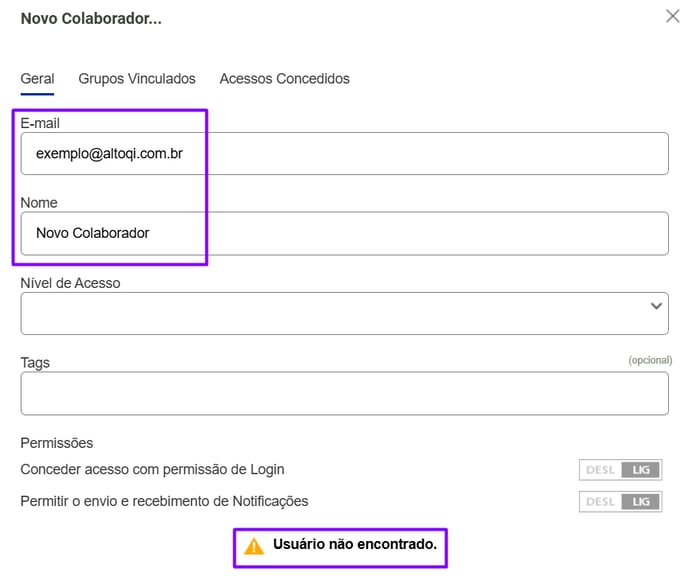Click the Usuário não encontrado message
This screenshot has width=688, height=584.
pyautogui.click(x=355, y=544)
